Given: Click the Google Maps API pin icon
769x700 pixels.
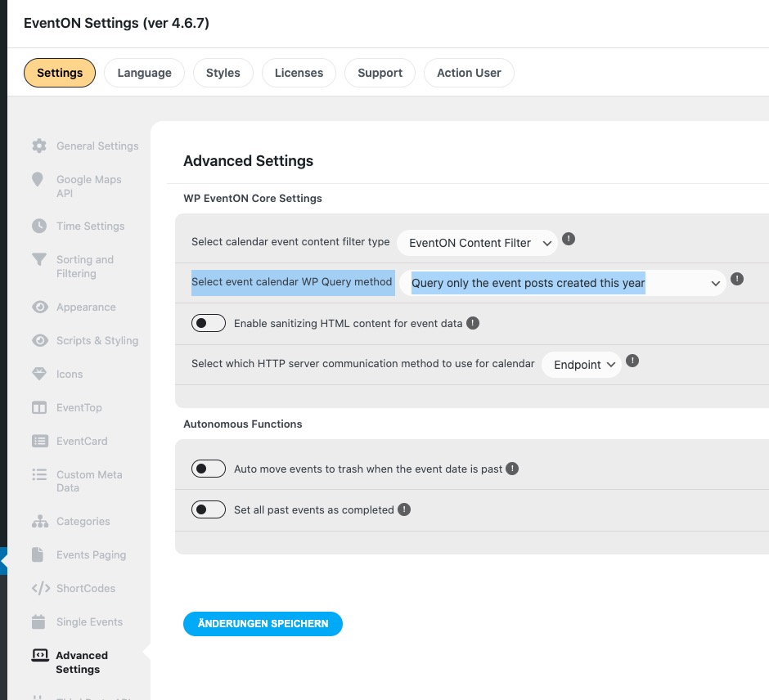Looking at the screenshot, I should coord(38,179).
